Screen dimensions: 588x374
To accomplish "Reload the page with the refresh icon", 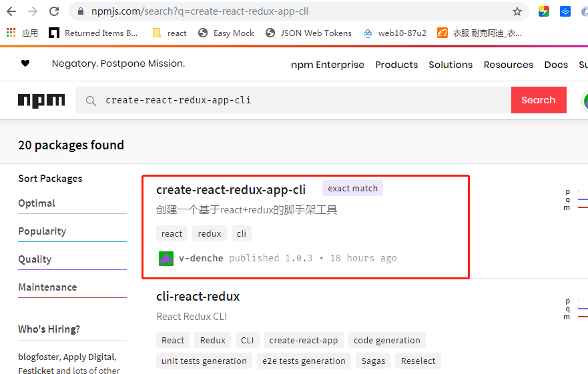I will [54, 11].
